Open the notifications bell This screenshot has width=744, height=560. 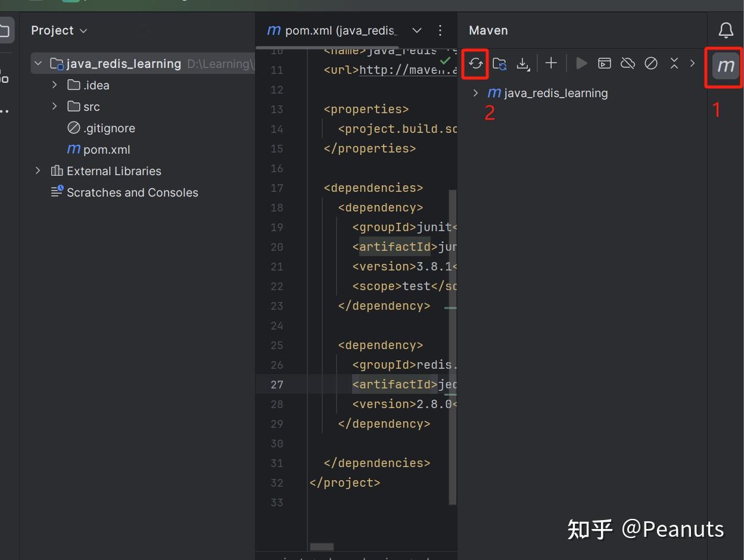(726, 30)
